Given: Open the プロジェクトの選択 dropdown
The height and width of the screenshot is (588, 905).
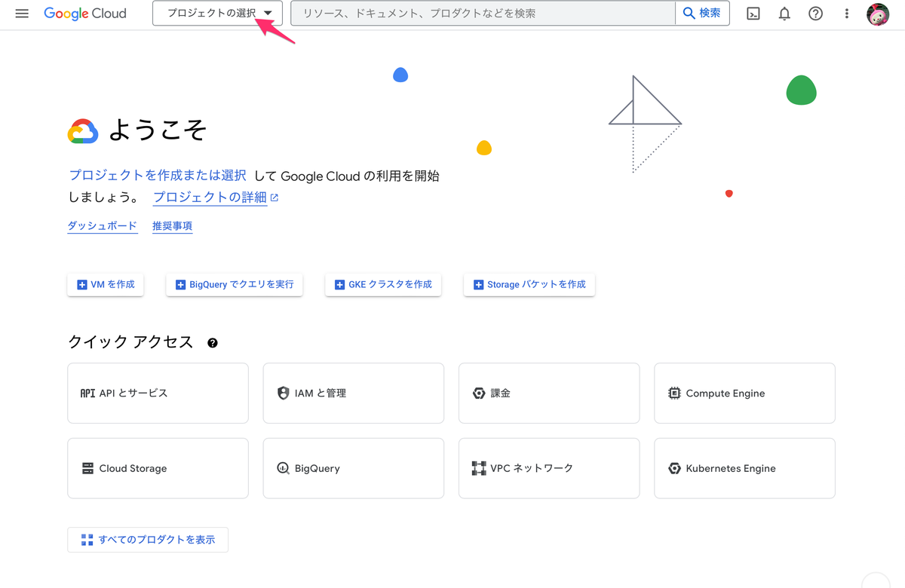Looking at the screenshot, I should click(x=217, y=13).
